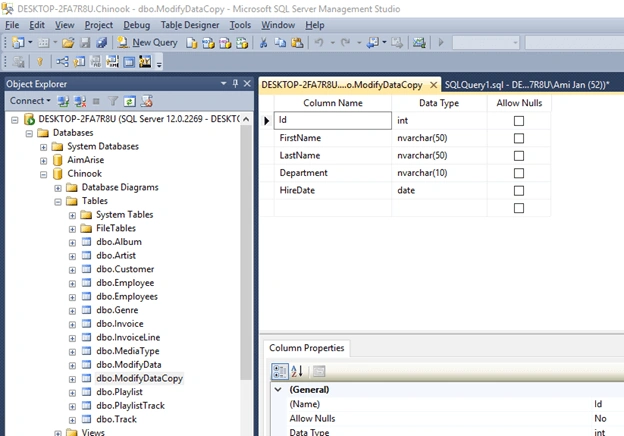
Task: Open the Object Explorer window position dropdown
Action: [223, 84]
